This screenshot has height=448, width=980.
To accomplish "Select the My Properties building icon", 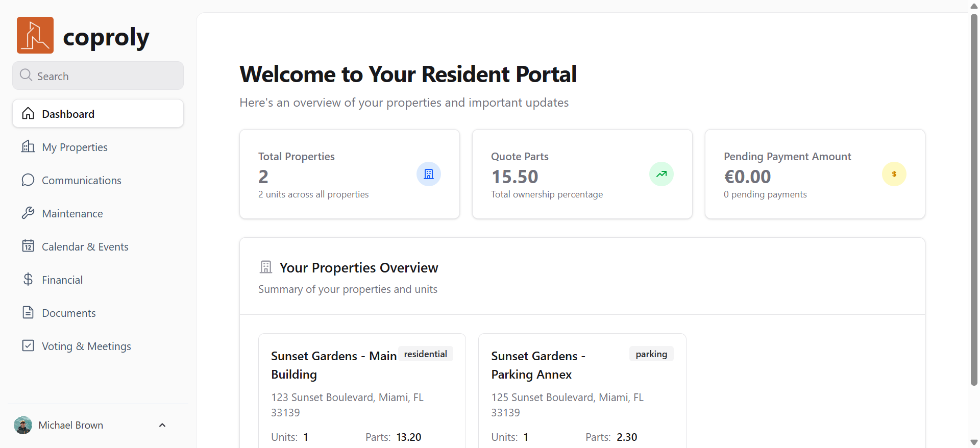I will point(28,146).
